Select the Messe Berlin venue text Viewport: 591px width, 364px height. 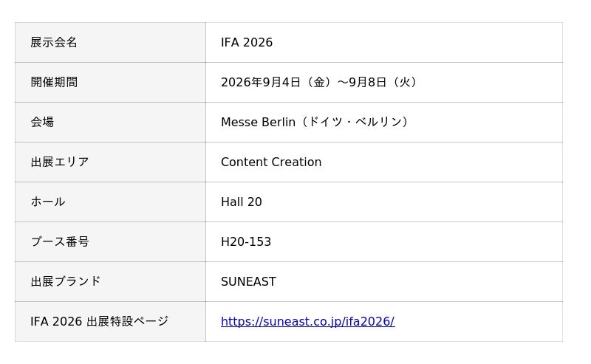[258, 122]
